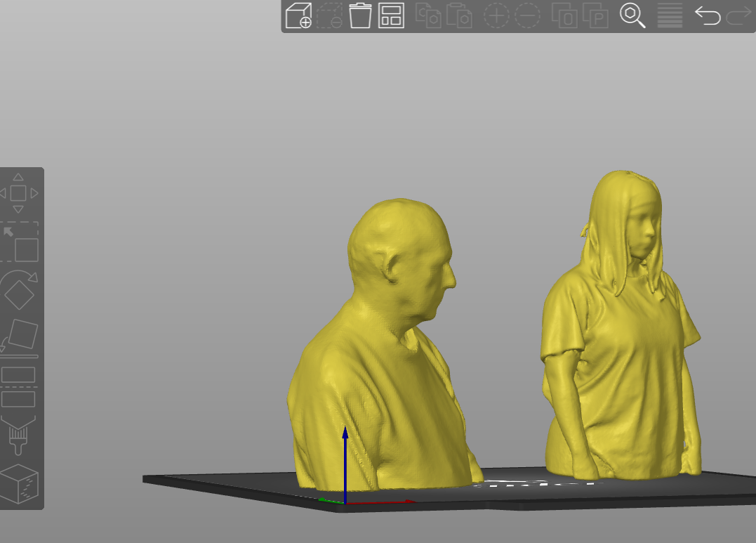Image resolution: width=756 pixels, height=543 pixels.
Task: Undo the last action with the back arrow
Action: 708,15
